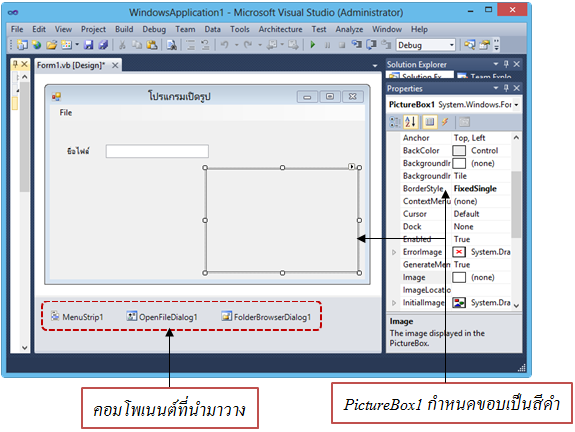Click the Navigate Backward icon
Viewport: 575px width, 432px height.
tap(272, 45)
